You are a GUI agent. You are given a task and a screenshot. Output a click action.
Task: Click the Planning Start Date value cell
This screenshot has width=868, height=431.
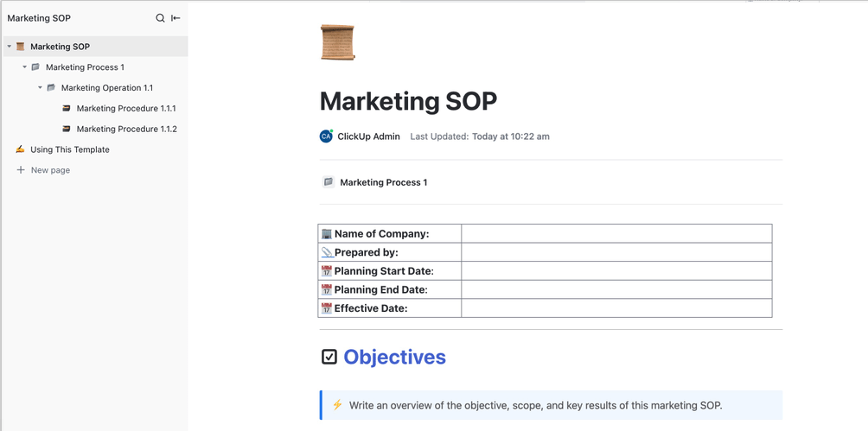pyautogui.click(x=616, y=271)
